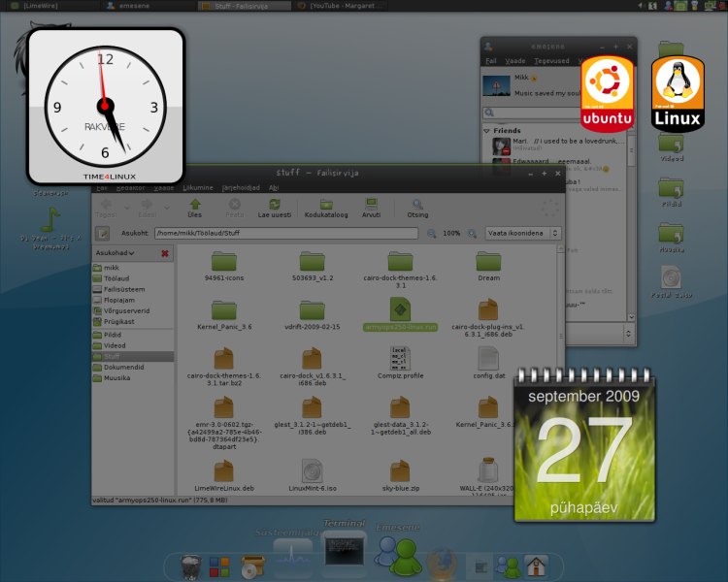Screen dimensions: 728x582
Task: Open Vaade menu in emesene
Action: point(514,61)
